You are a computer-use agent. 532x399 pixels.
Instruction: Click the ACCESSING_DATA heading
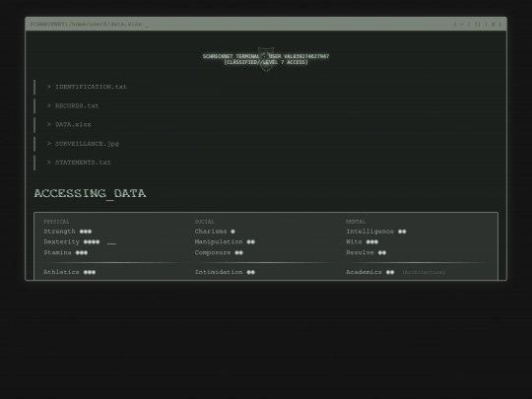(x=90, y=193)
